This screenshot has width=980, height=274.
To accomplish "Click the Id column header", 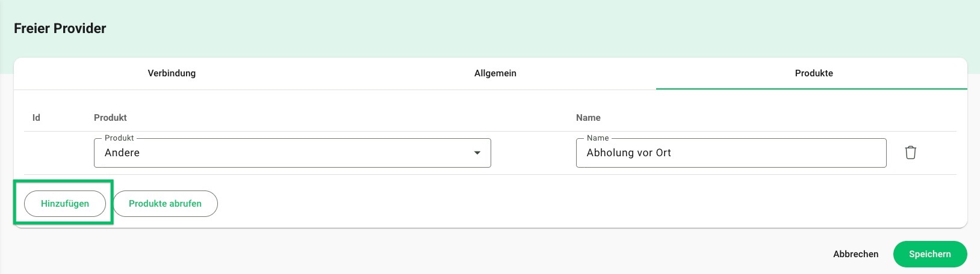I will [x=36, y=118].
